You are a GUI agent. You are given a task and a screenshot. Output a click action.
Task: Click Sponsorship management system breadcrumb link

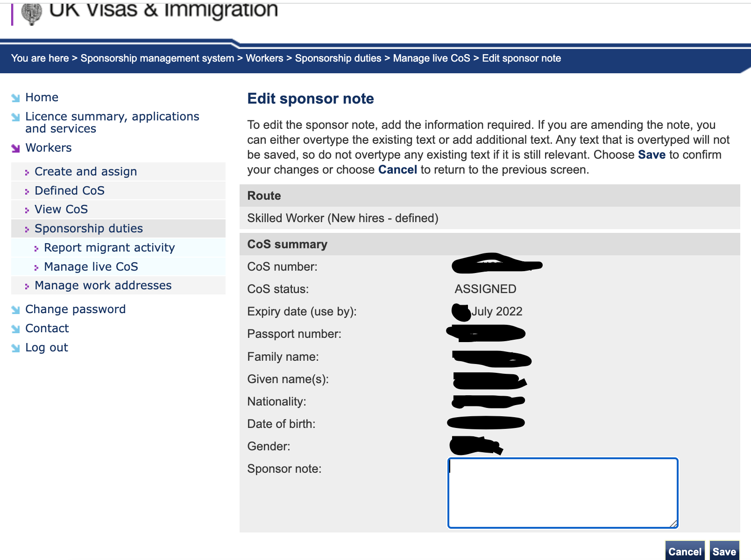(x=157, y=58)
